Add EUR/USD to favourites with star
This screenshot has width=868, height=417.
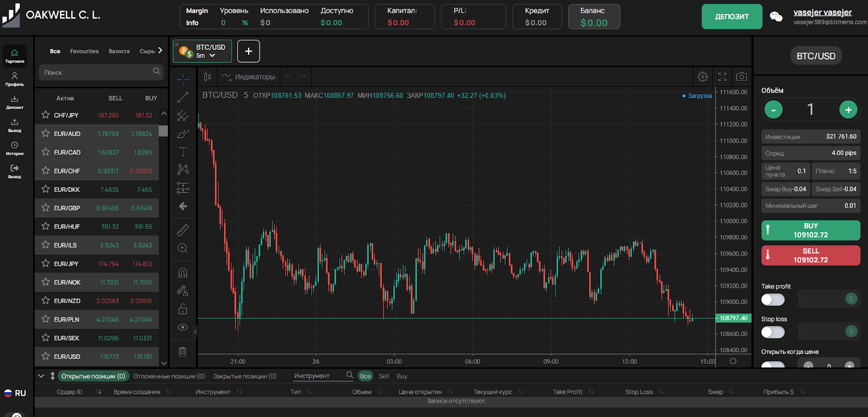[46, 356]
